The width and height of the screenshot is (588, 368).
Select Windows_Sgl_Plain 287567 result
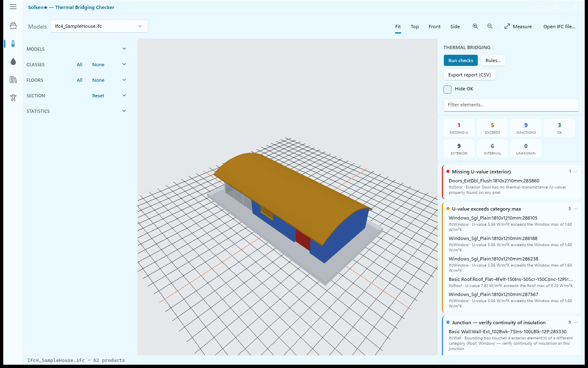512,300
